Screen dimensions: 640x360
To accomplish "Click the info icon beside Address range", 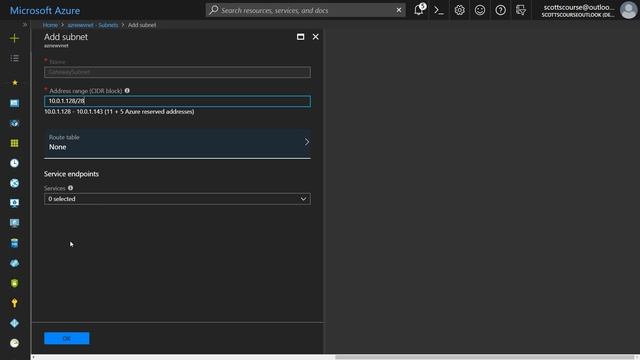I will click(x=127, y=91).
